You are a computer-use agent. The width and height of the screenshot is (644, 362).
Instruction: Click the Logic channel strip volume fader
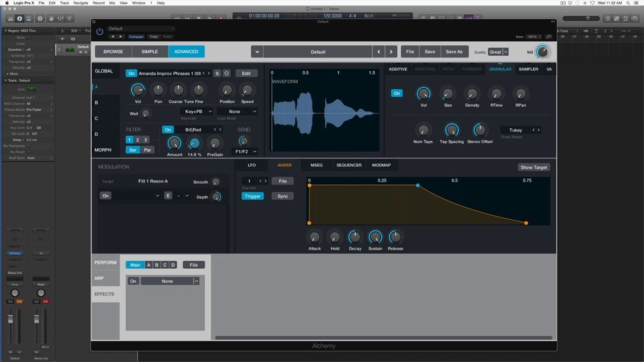tap(10, 319)
